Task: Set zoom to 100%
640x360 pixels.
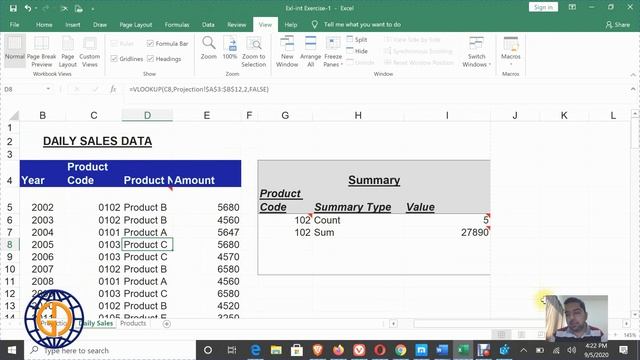Action: click(230, 48)
